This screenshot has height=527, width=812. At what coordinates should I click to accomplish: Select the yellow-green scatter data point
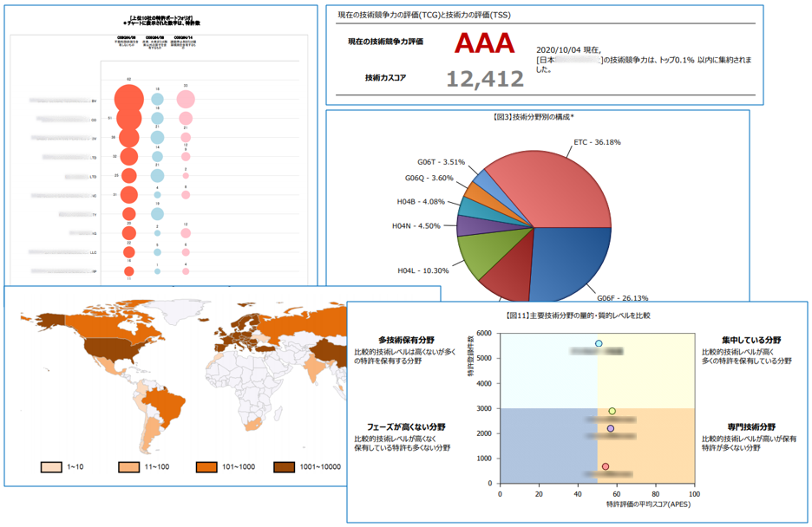coord(612,412)
